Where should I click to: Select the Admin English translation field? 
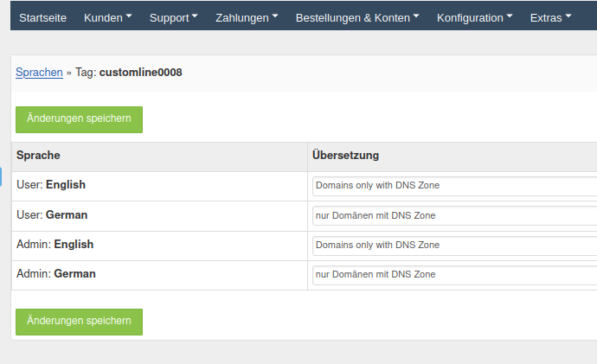[454, 246]
